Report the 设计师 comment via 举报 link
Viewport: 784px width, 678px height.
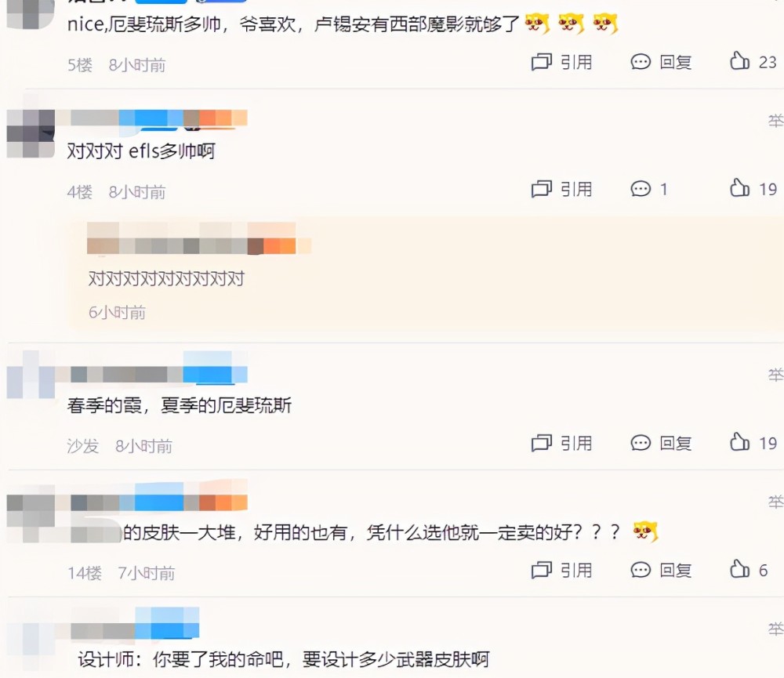(x=776, y=629)
